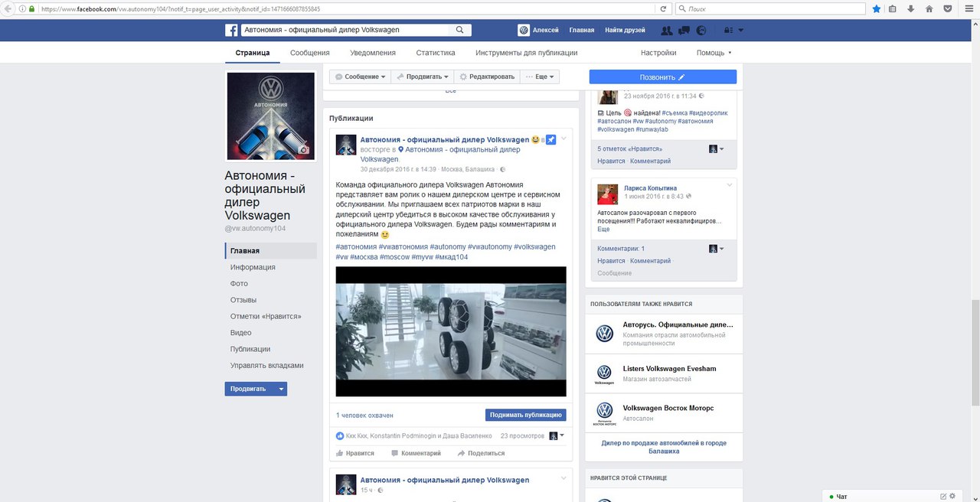Click the magnifier icon in Facebook search

point(459,30)
